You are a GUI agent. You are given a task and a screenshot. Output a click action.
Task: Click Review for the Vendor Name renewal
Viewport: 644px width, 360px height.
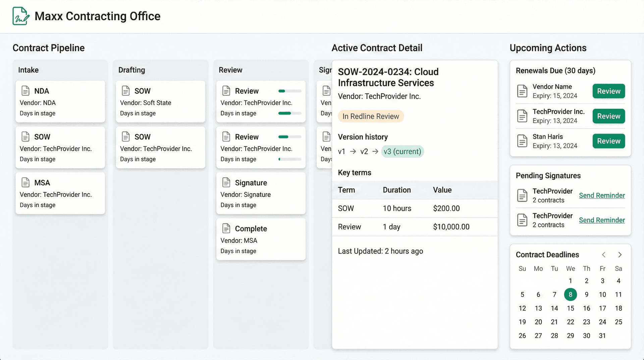608,91
